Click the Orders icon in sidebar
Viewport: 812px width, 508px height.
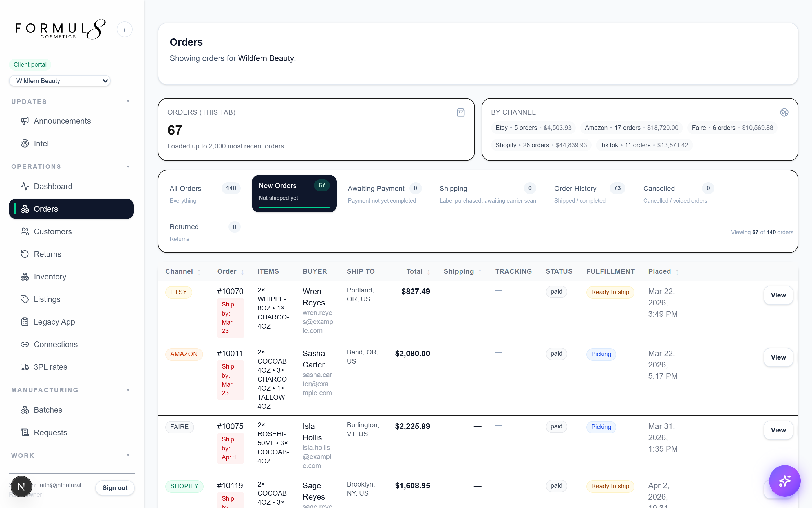coord(25,209)
